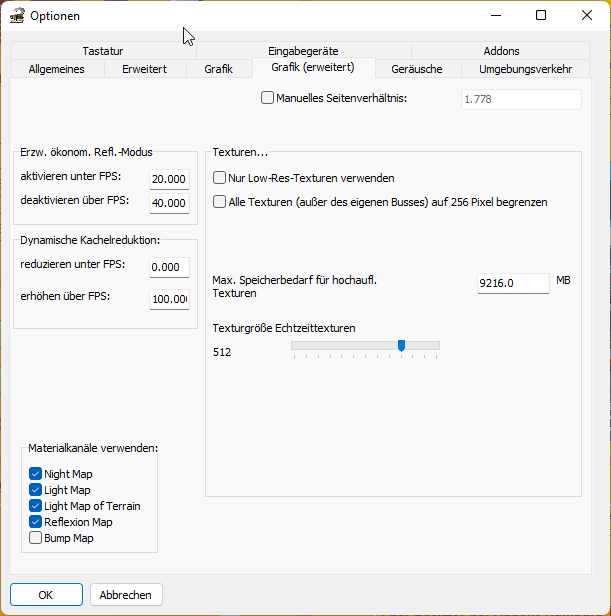Open the Geräusche tab
This screenshot has width=611, height=616.
[417, 69]
